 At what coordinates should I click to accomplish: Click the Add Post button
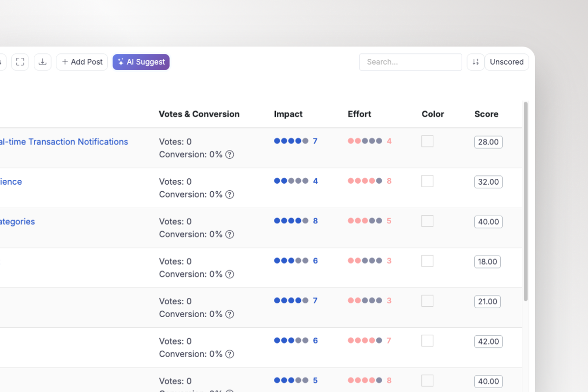click(82, 62)
